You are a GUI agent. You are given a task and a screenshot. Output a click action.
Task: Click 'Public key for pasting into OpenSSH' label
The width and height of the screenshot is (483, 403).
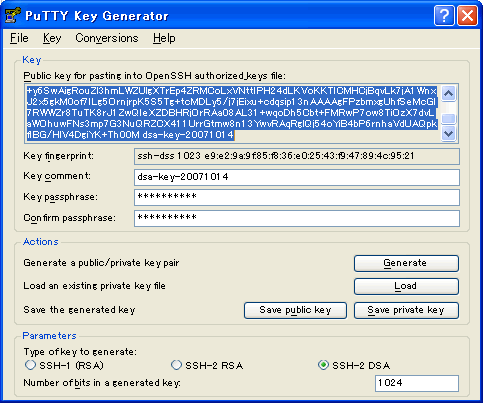click(x=155, y=76)
